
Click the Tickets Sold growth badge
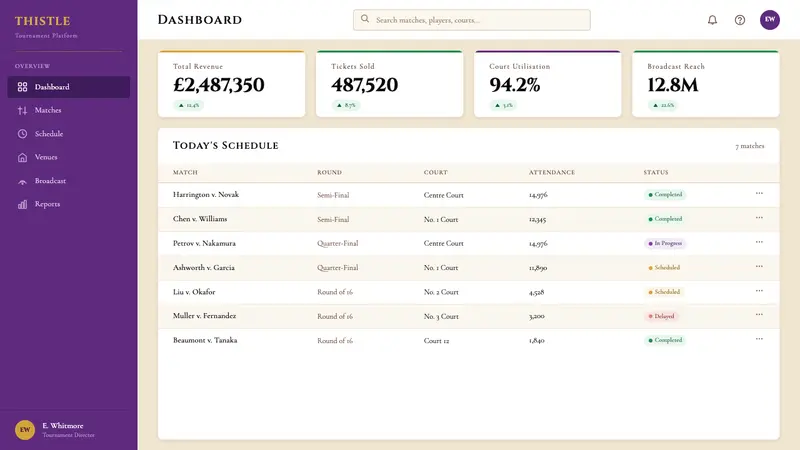[x=346, y=105]
